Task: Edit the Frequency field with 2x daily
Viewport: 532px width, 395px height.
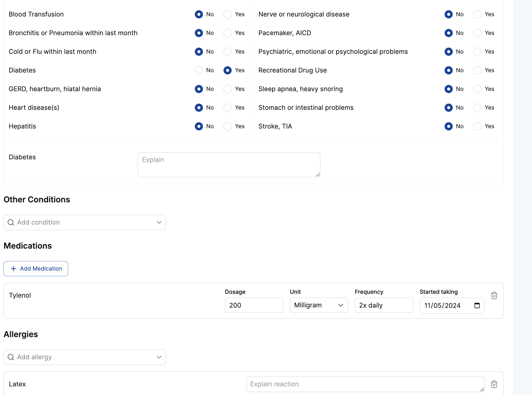Action: point(384,305)
